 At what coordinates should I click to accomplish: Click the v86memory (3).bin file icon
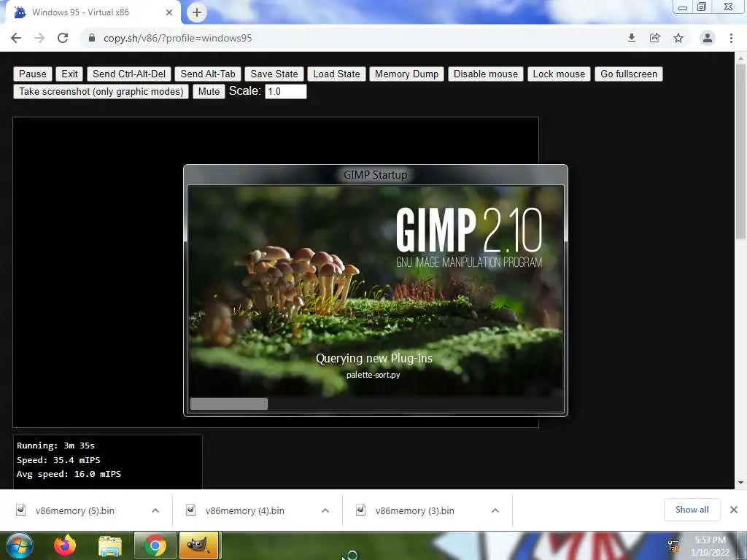[360, 510]
